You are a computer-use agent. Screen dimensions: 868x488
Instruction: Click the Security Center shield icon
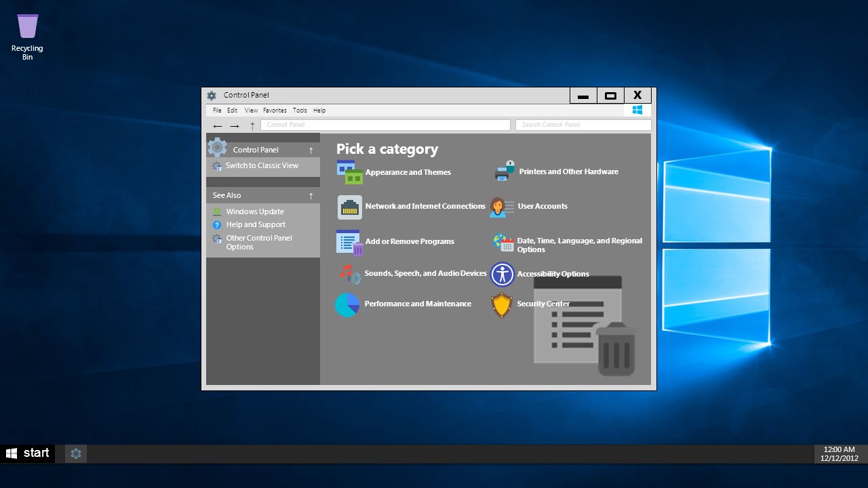point(502,305)
